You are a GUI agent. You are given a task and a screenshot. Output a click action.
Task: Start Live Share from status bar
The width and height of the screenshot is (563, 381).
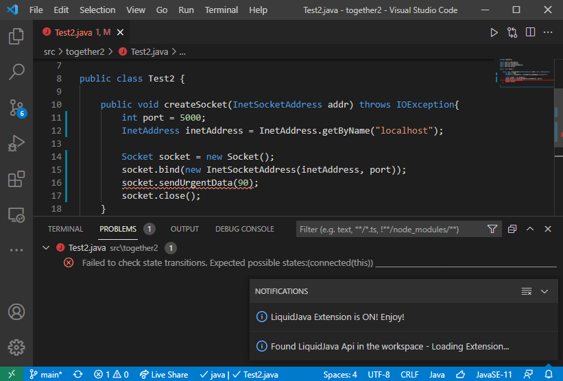[164, 375]
